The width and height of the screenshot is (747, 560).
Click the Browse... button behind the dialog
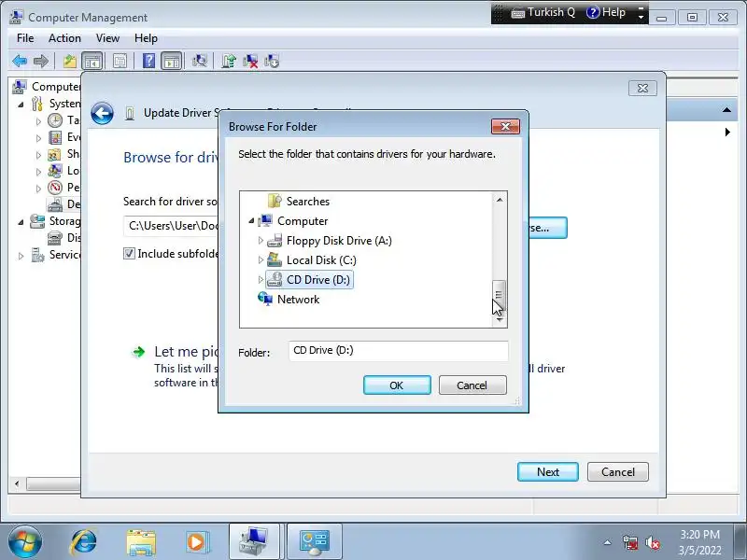[548, 228]
